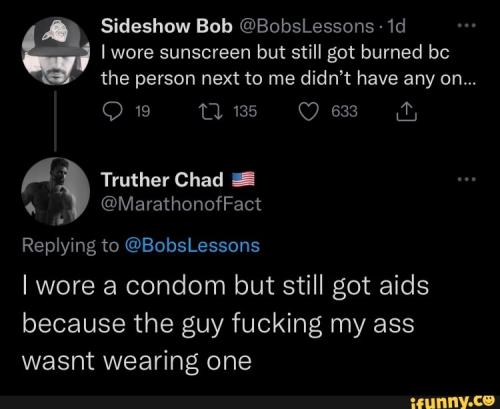The width and height of the screenshot is (500, 409).
Task: View the 633 likes count
Action: (344, 112)
